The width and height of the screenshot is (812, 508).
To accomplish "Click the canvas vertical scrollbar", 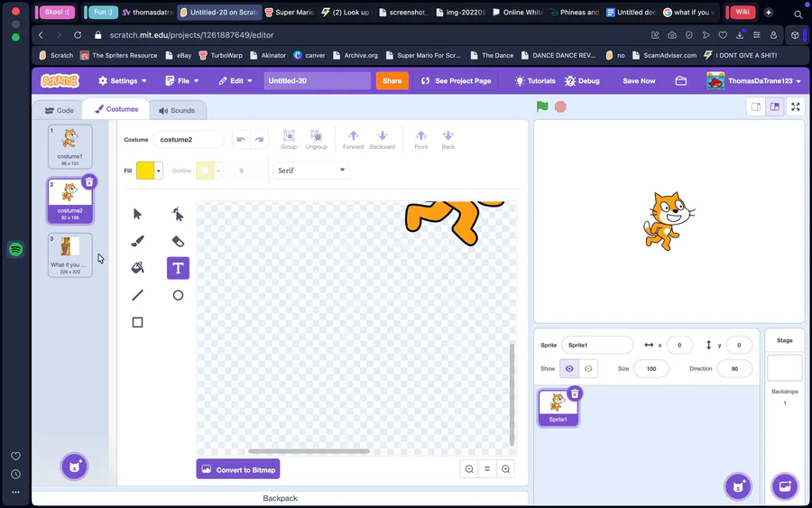I will [512, 394].
